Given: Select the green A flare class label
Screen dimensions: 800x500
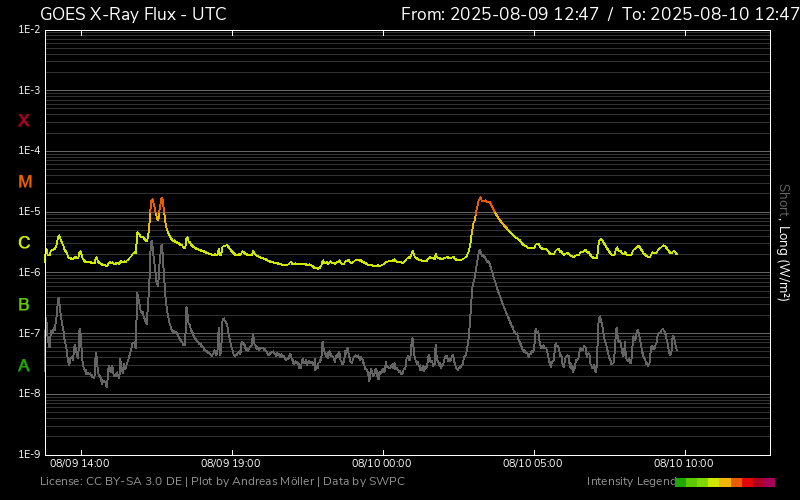Looking at the screenshot, I should pos(24,366).
